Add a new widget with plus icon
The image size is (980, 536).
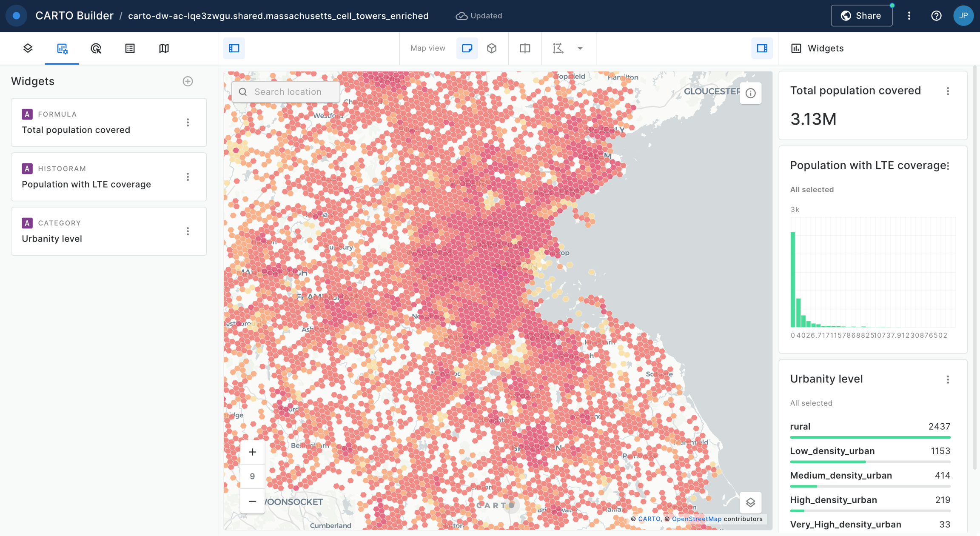188,81
